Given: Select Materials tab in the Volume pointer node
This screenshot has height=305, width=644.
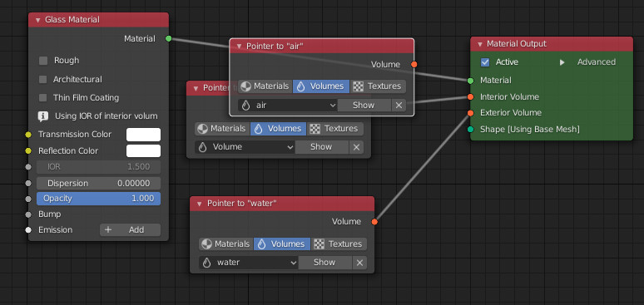Looking at the screenshot, I should click(x=222, y=129).
